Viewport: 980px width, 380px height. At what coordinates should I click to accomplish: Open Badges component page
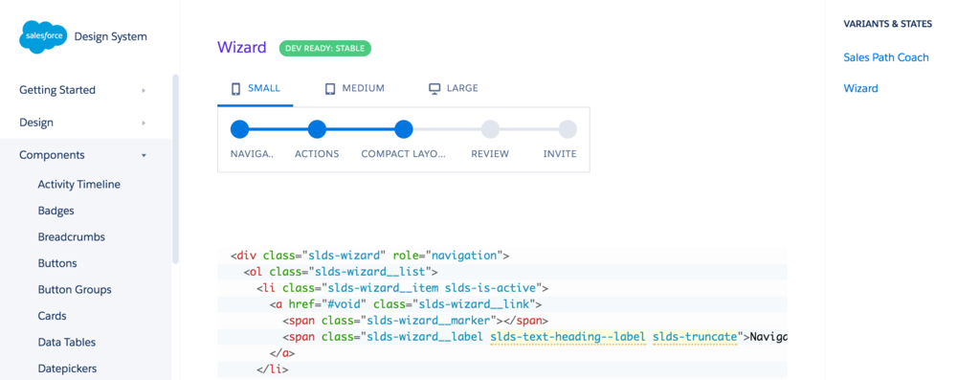point(56,211)
